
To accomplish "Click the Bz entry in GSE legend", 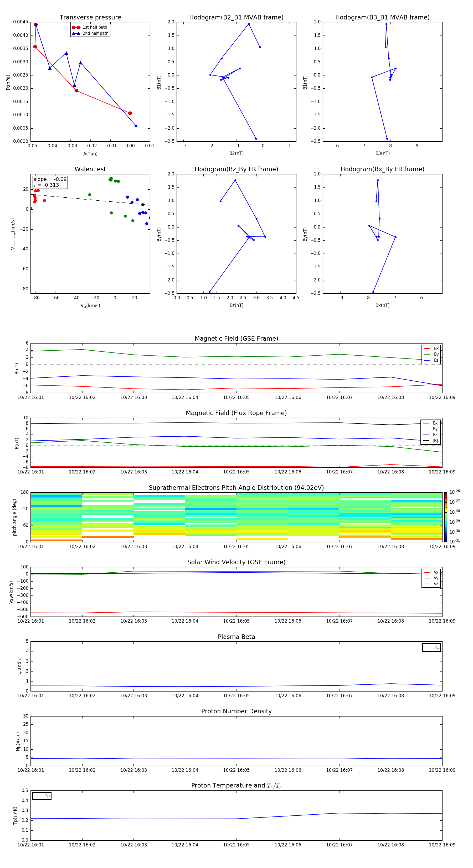I will [431, 360].
